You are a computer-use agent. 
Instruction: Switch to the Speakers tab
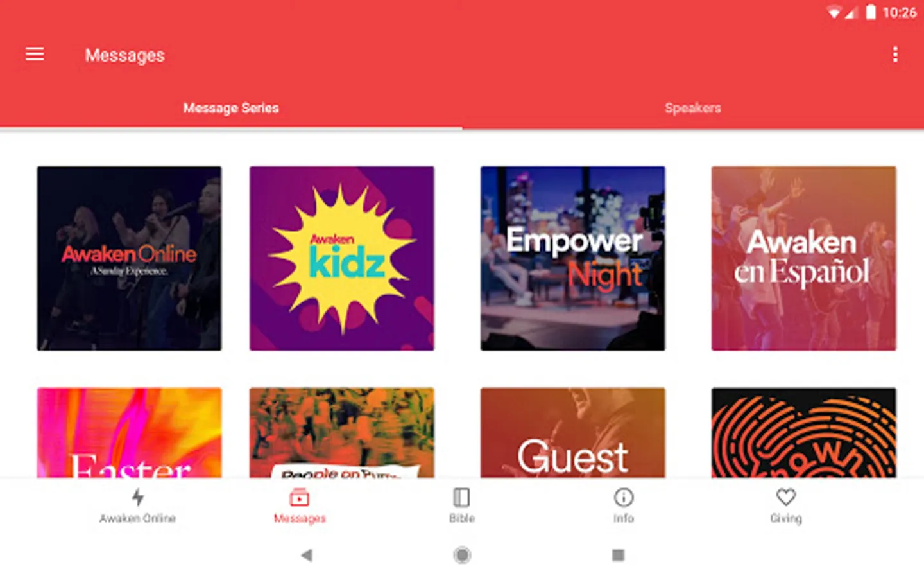693,108
